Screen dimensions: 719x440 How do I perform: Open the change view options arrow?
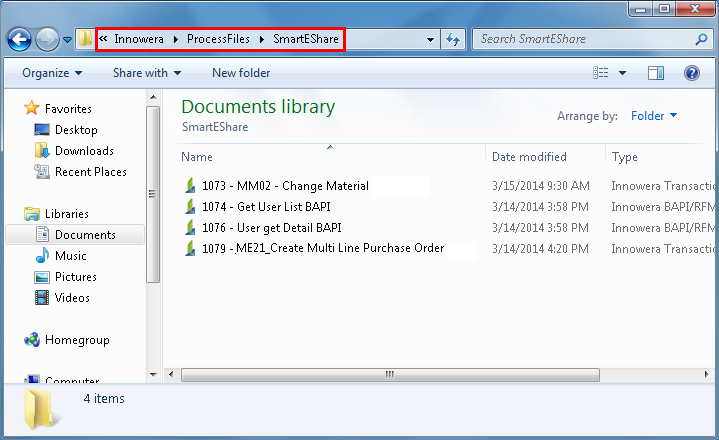pos(622,73)
